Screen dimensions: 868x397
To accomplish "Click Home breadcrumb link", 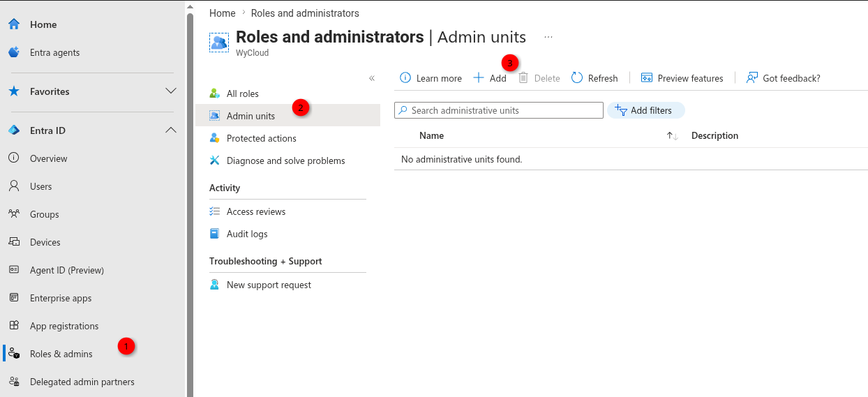I will [223, 13].
